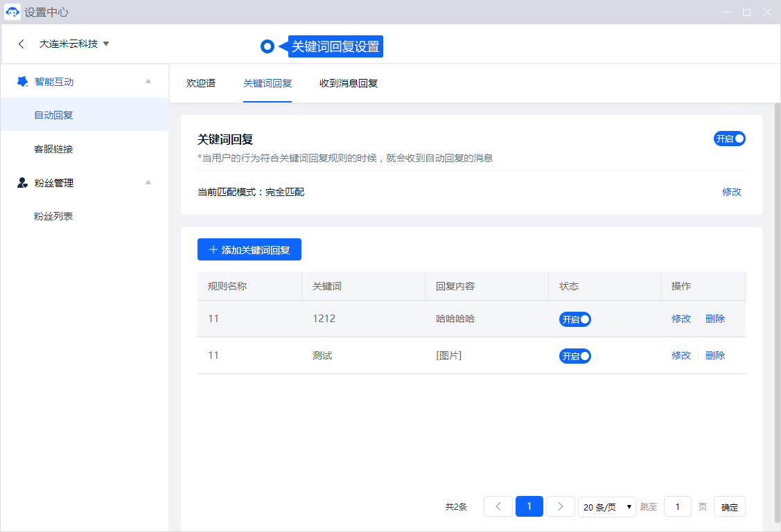The width and height of the screenshot is (781, 532).
Task: Switch to the 收到消息回复 tab
Action: pyautogui.click(x=348, y=83)
